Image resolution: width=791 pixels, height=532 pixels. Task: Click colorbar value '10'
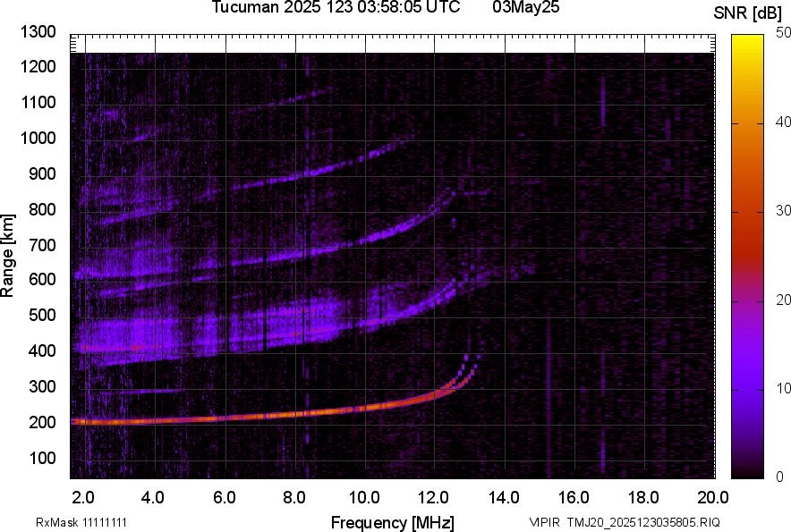click(x=783, y=388)
